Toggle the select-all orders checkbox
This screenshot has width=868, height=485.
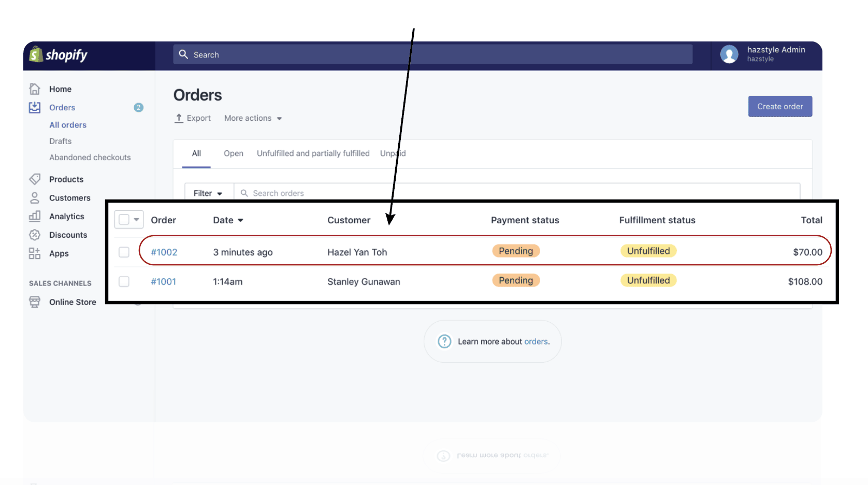[x=124, y=220]
